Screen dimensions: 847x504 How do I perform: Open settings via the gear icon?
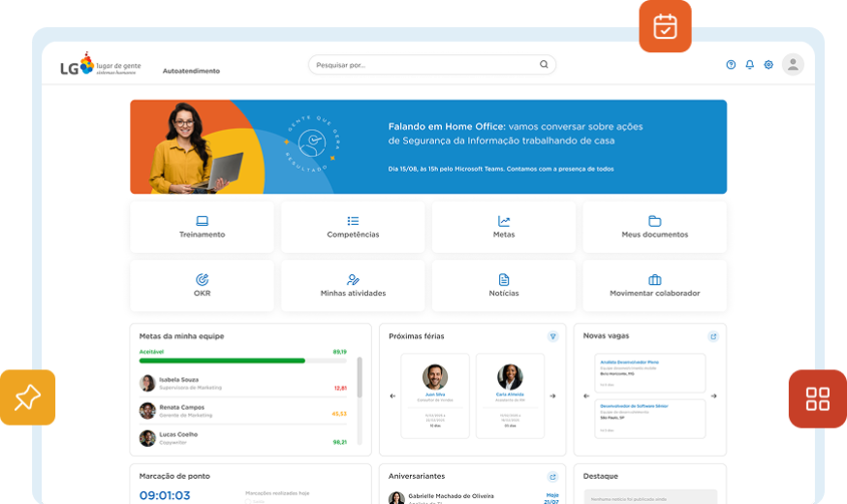769,65
